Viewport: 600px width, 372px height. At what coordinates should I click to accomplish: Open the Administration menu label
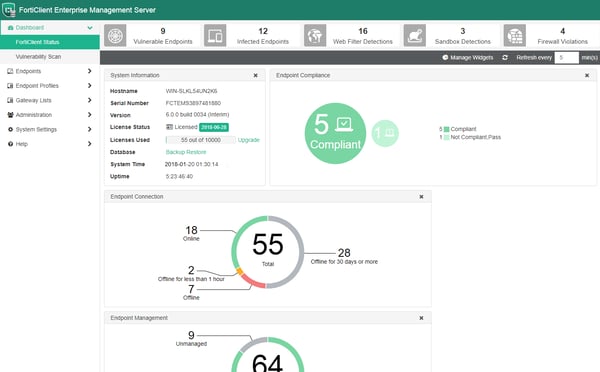coord(34,115)
